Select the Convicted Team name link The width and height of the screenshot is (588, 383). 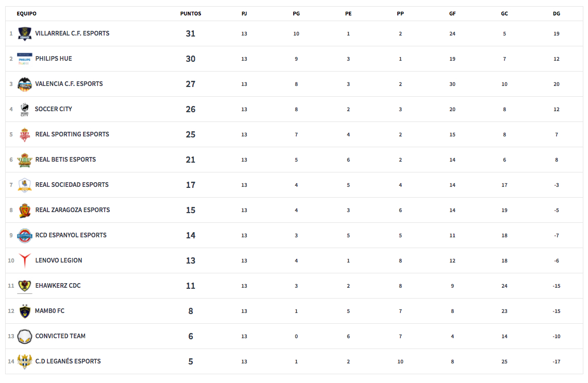point(60,336)
